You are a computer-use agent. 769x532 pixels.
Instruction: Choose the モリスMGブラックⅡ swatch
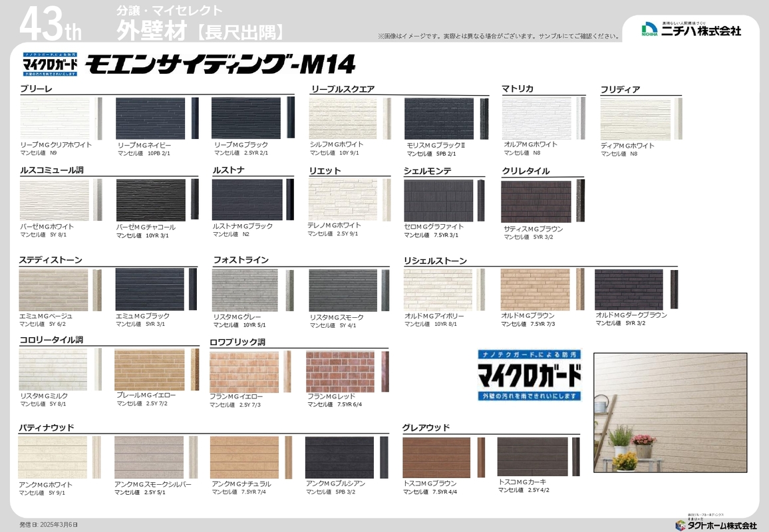point(438,118)
